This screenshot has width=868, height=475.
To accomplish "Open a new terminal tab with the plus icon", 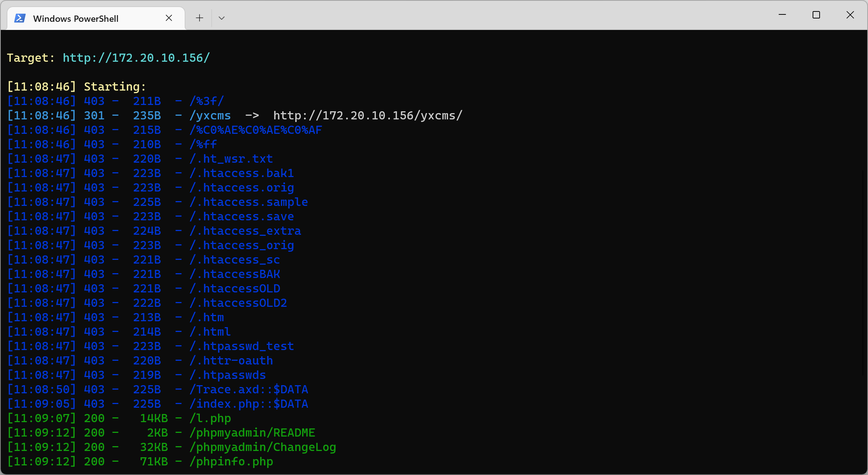I will pyautogui.click(x=199, y=18).
